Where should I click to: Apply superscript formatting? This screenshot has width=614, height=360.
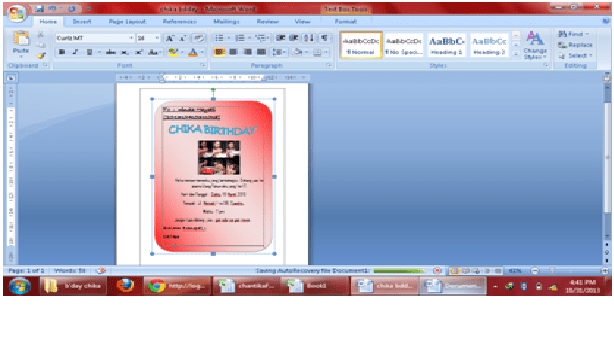pos(139,52)
